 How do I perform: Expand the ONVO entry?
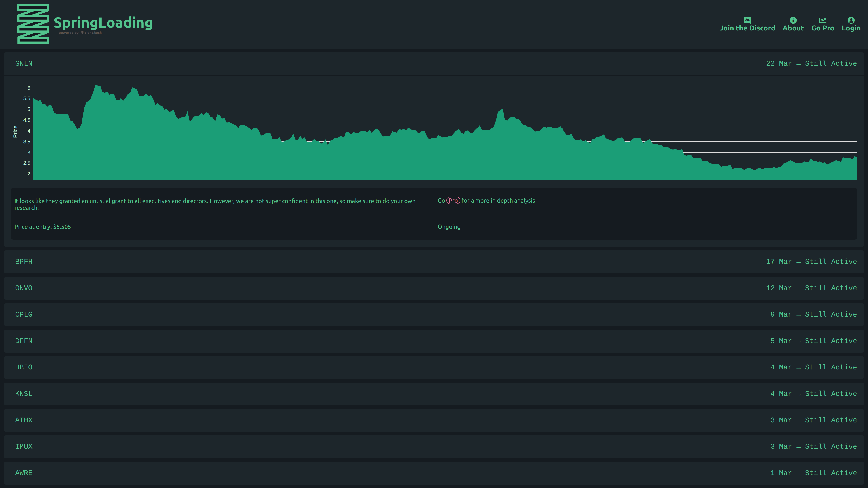click(434, 288)
